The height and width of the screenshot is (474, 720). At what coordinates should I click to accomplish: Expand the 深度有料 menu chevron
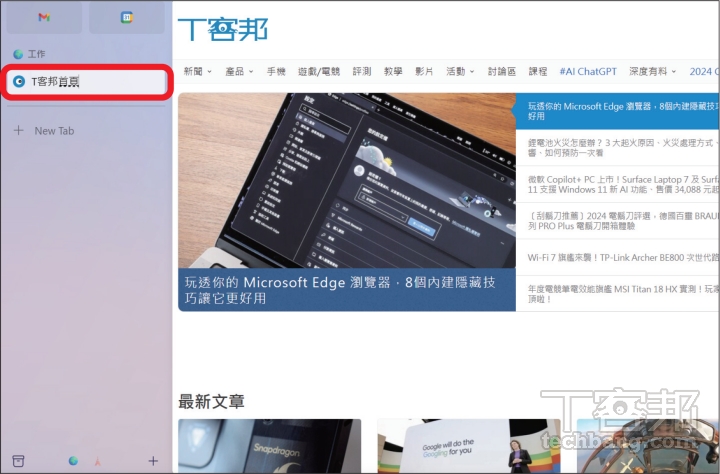(x=674, y=72)
